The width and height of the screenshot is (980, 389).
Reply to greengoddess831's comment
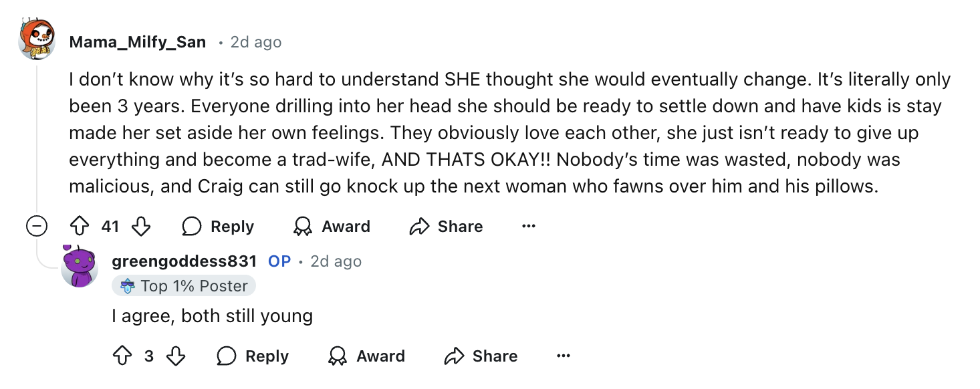pyautogui.click(x=253, y=356)
